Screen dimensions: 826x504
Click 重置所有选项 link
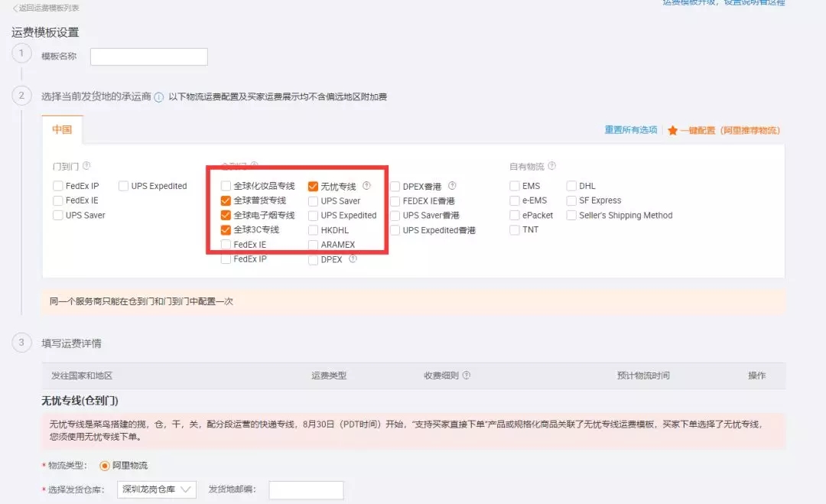[630, 130]
